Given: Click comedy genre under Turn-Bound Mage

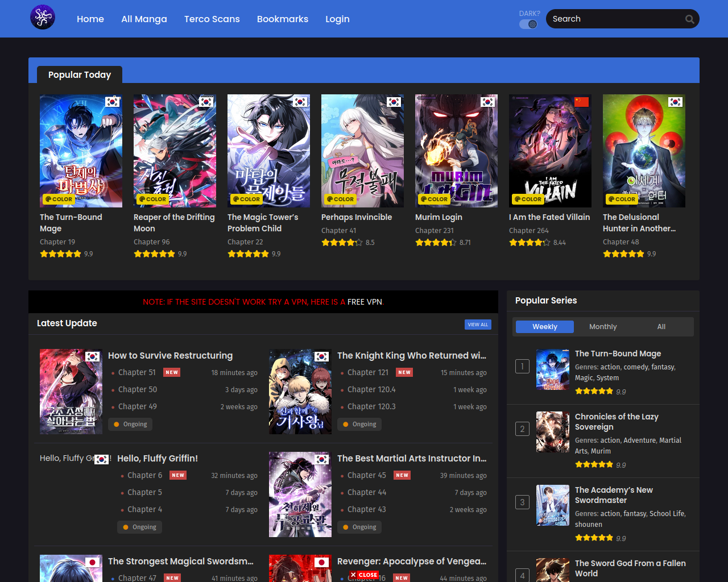Looking at the screenshot, I should [635, 367].
